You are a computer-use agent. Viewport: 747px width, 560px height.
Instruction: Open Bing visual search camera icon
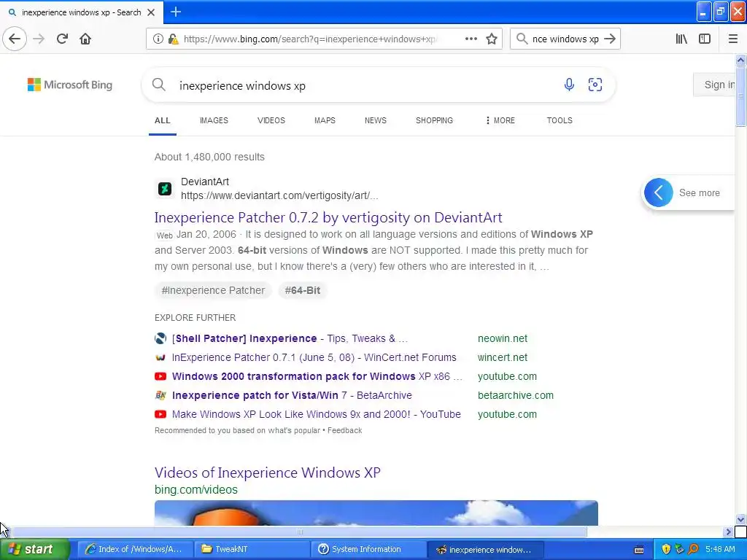pyautogui.click(x=595, y=85)
